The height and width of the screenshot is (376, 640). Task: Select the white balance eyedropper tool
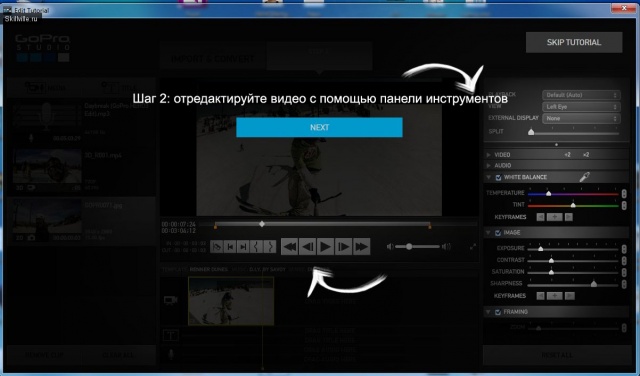tap(584, 177)
